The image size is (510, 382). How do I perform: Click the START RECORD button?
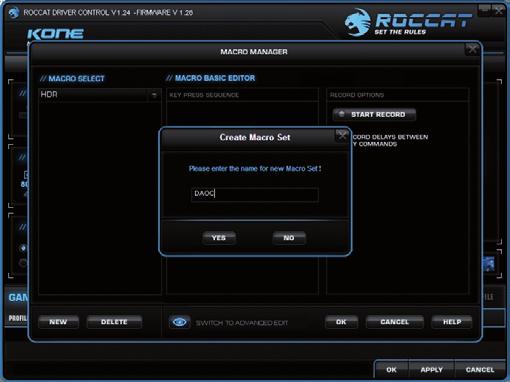click(374, 114)
